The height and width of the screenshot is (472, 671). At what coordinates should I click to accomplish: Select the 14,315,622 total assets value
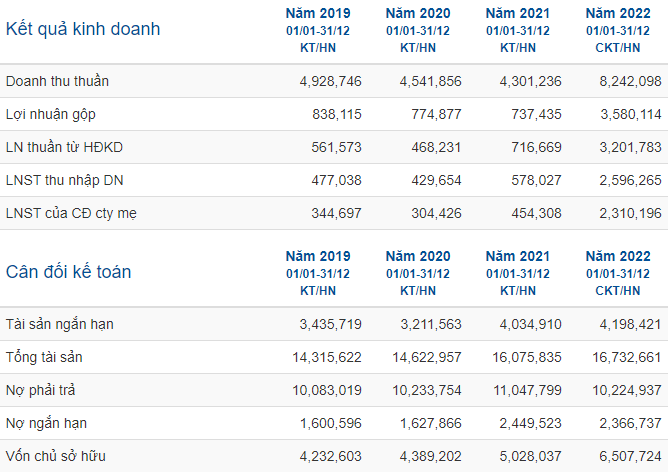327,357
